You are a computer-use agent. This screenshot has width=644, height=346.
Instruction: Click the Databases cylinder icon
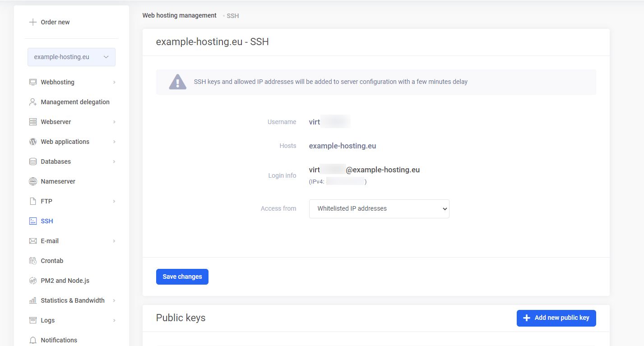pos(33,161)
